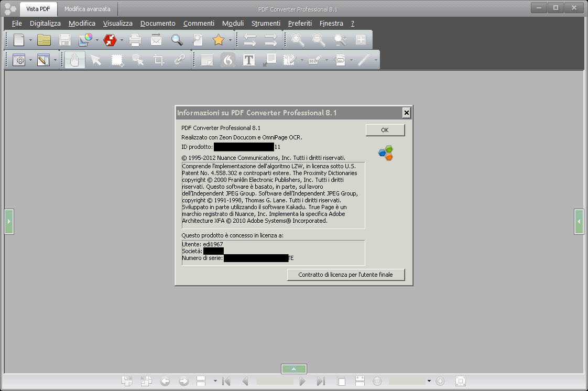Click the Zoom out magnifier icon
The width and height of the screenshot is (588, 391).
click(319, 40)
